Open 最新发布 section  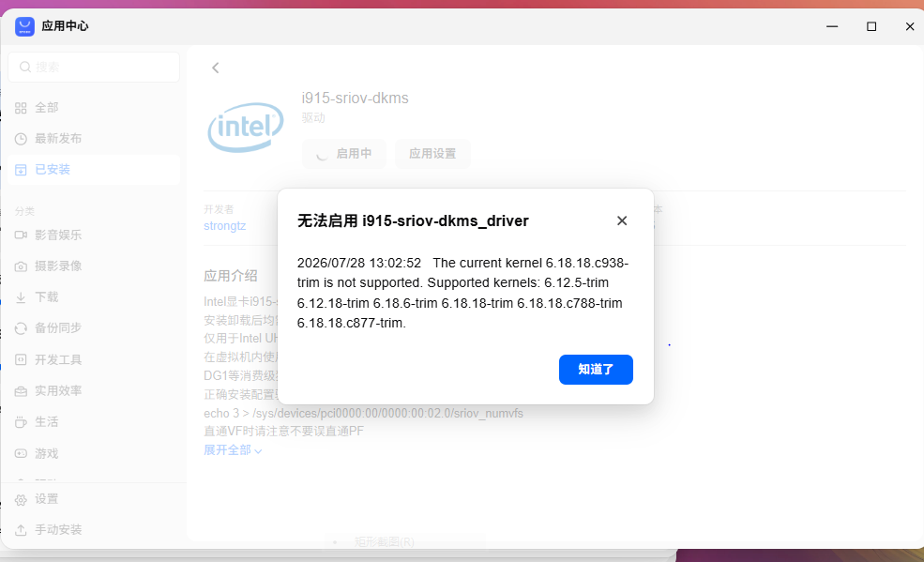click(94, 139)
